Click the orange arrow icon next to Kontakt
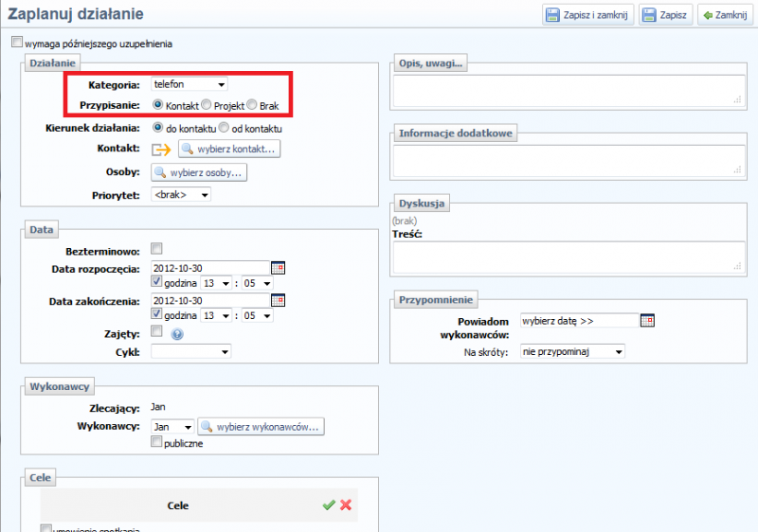The height and width of the screenshot is (532, 758). [161, 150]
